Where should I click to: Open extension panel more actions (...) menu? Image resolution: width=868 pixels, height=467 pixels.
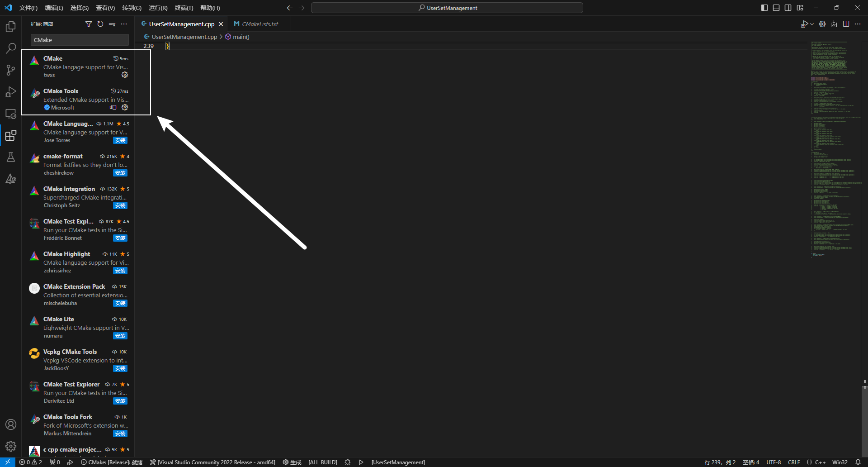[x=124, y=24]
